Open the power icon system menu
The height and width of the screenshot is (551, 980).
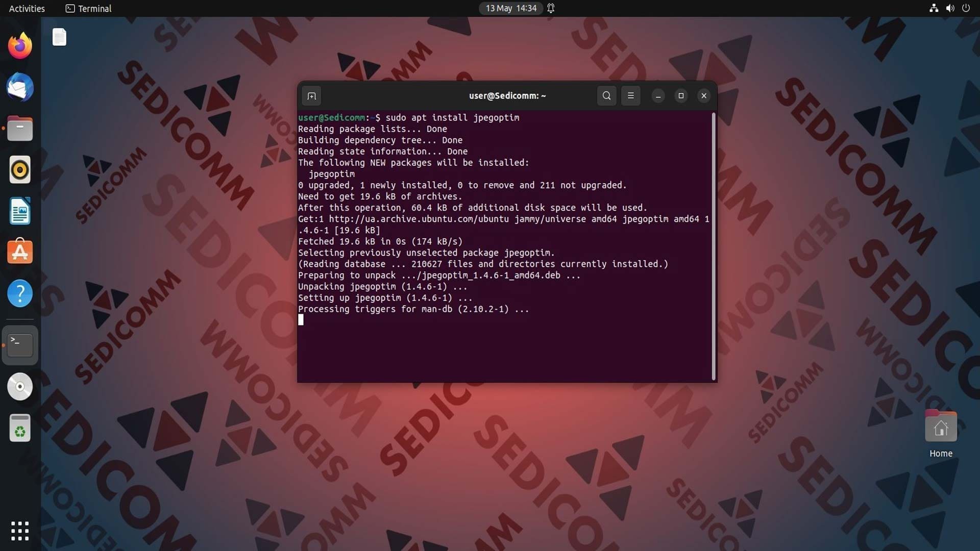click(966, 8)
